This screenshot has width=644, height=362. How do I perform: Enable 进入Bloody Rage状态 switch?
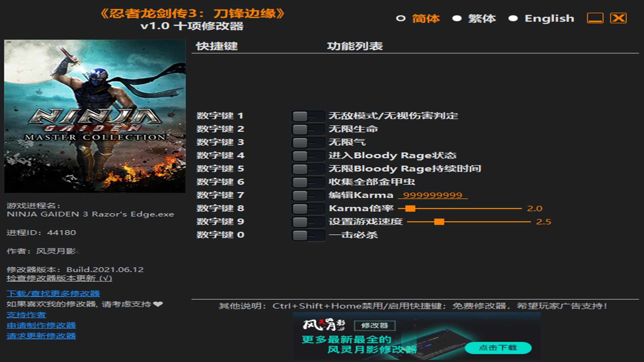click(x=308, y=156)
